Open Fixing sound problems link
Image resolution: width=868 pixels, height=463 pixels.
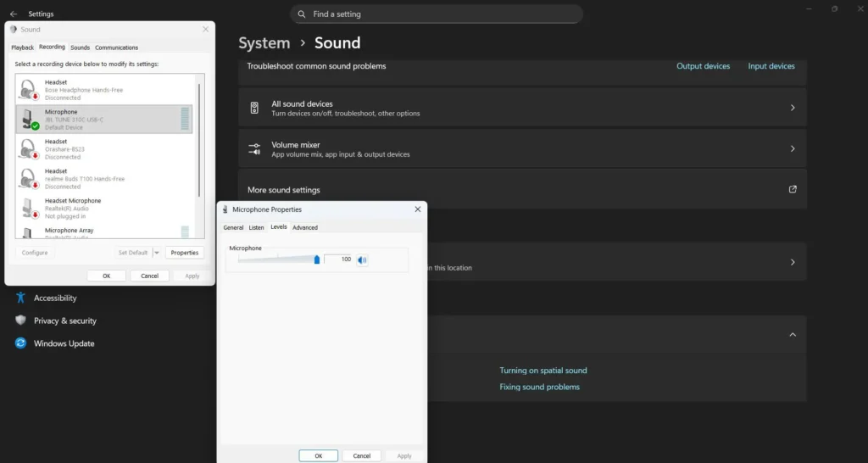pyautogui.click(x=539, y=388)
